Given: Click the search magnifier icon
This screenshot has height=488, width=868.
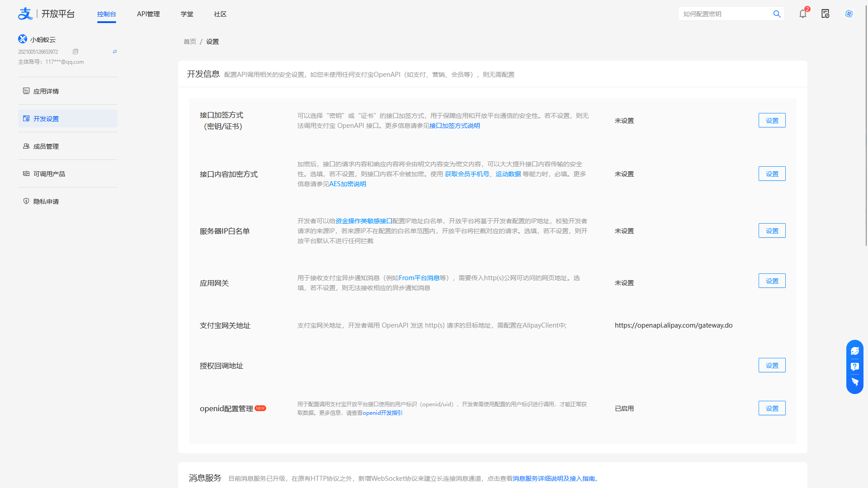Looking at the screenshot, I should 777,14.
